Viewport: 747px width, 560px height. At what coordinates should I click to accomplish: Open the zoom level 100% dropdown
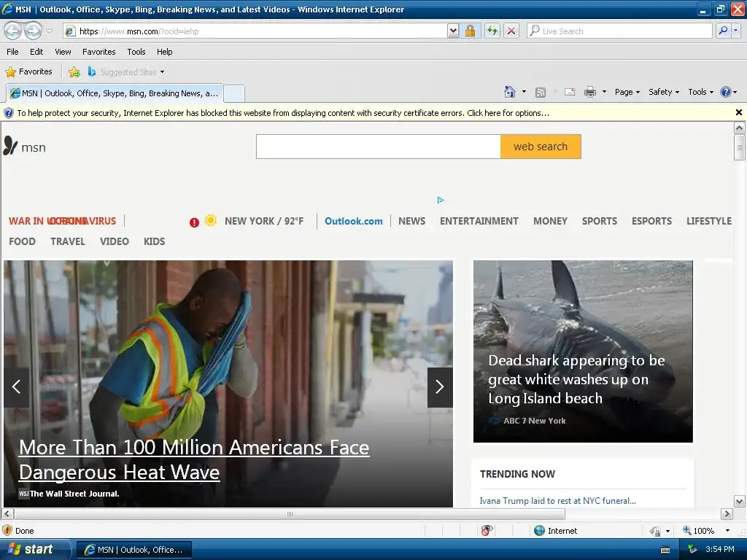coord(727,531)
